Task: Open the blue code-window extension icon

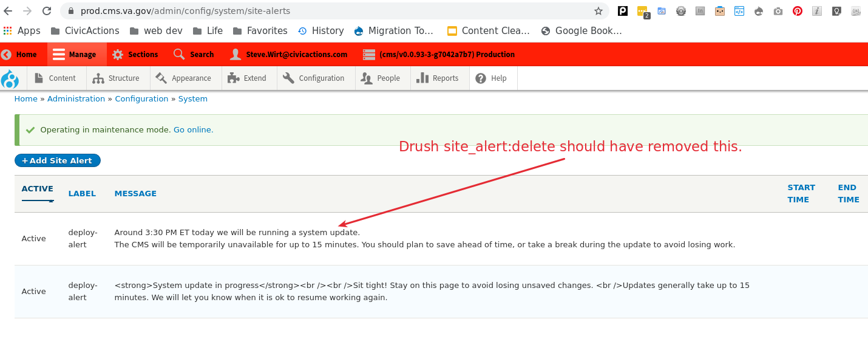Action: pyautogui.click(x=739, y=11)
